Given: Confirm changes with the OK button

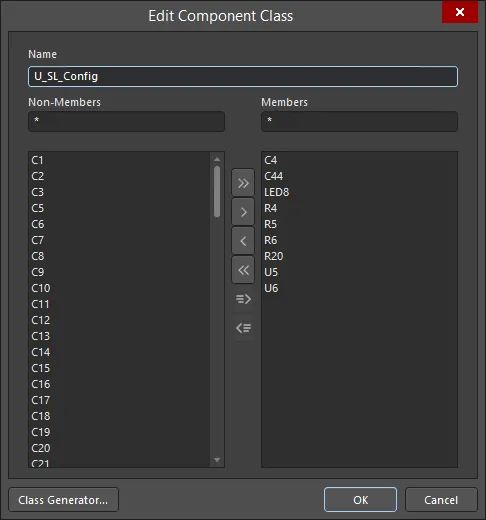Looking at the screenshot, I should (x=360, y=500).
